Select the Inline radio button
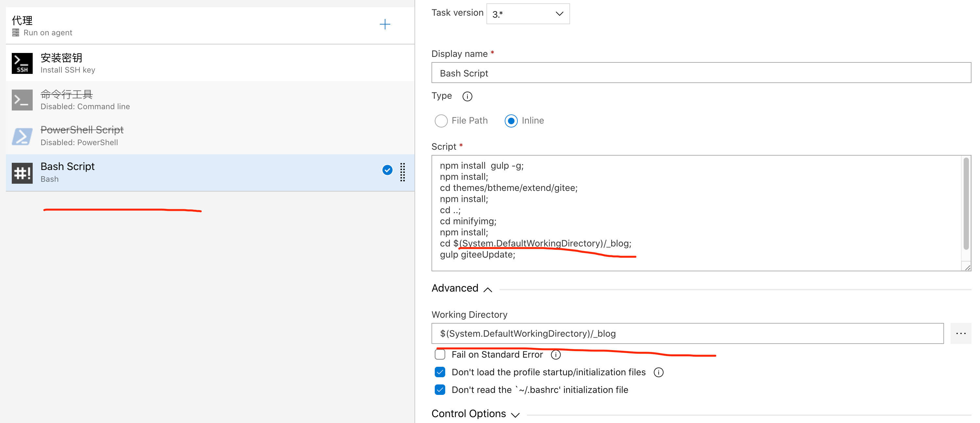Viewport: 980px width, 423px height. 511,121
